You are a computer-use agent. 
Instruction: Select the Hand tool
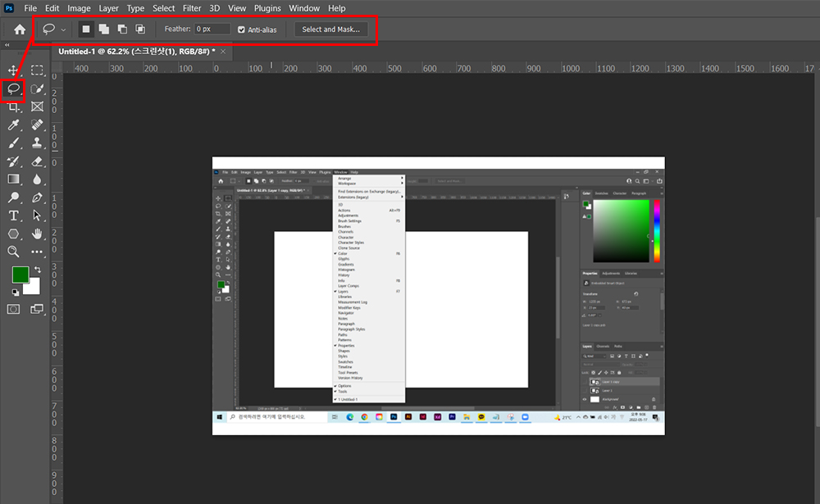pos(37,234)
